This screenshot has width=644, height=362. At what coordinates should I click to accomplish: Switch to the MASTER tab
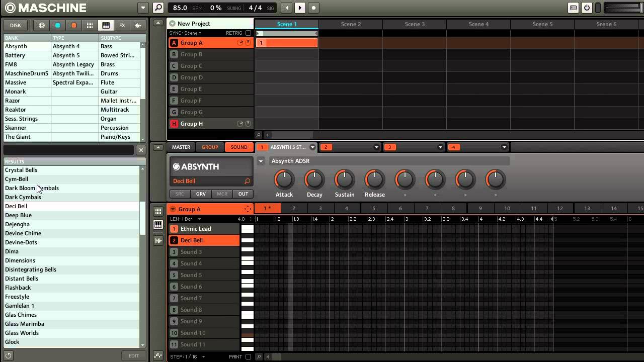(x=181, y=147)
